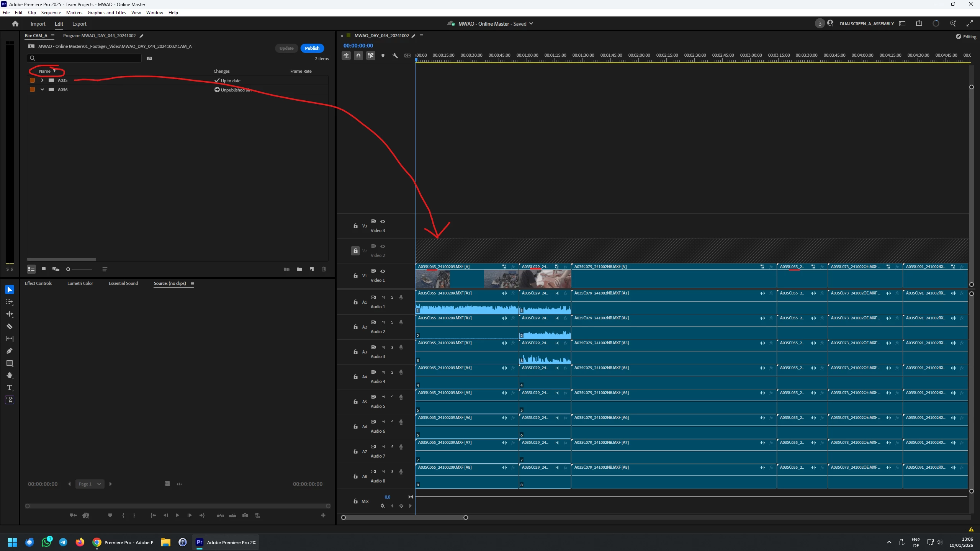This screenshot has height=551, width=980.
Task: Create new bin with folder icon
Action: (299, 269)
